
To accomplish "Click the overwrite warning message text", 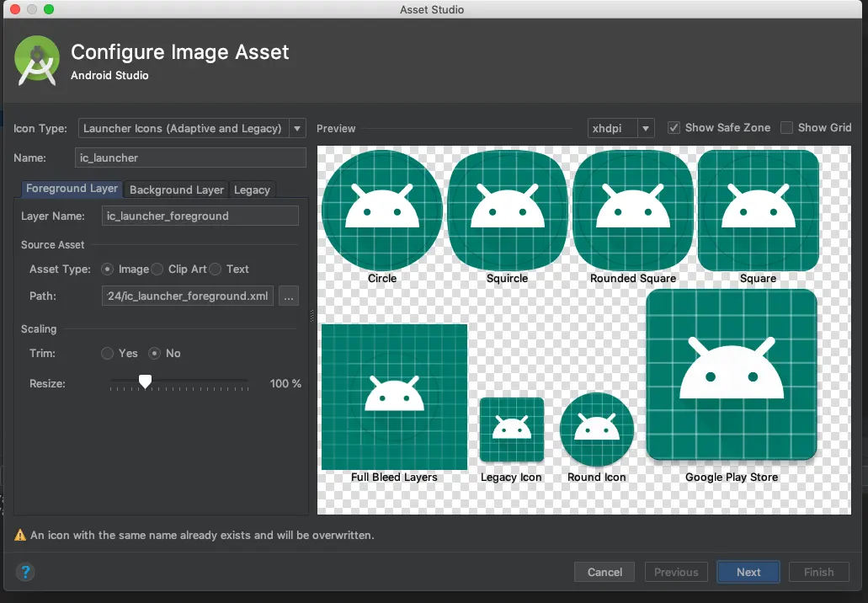I will click(x=202, y=535).
